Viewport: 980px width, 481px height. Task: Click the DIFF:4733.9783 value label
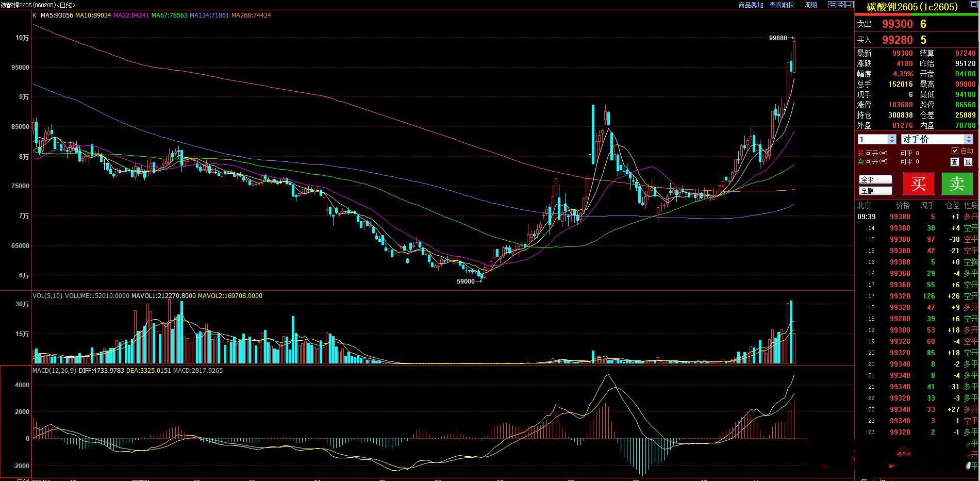tap(102, 371)
